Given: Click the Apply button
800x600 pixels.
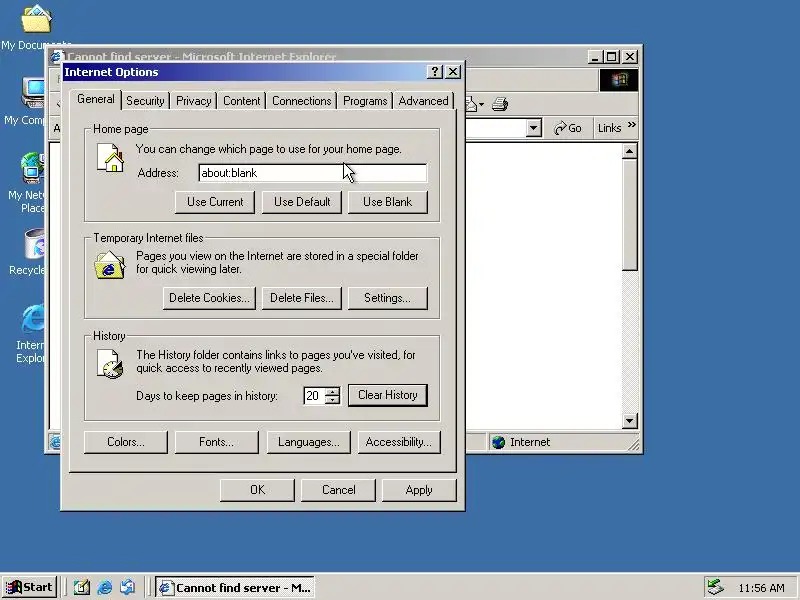Looking at the screenshot, I should [419, 490].
